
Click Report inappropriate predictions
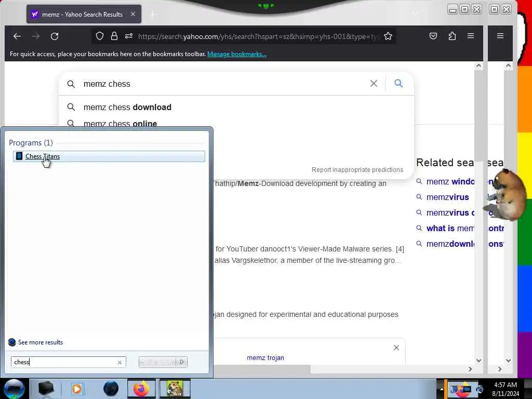[x=357, y=170]
